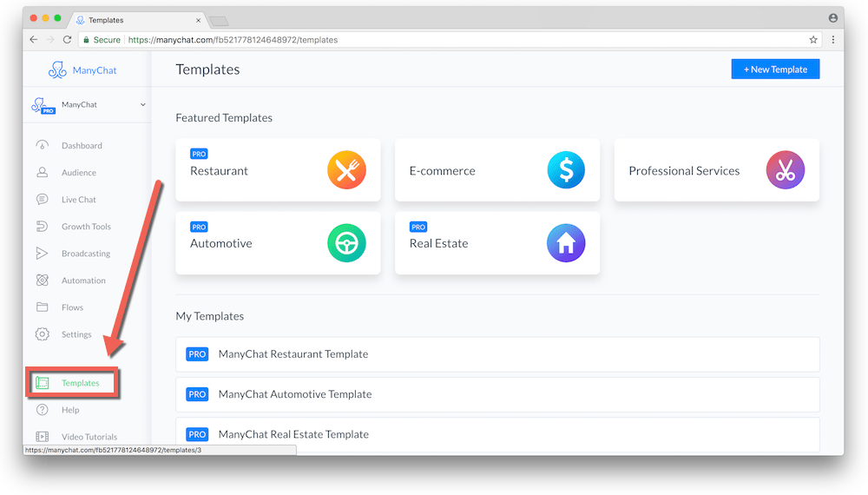
Task: Click the browser back arrow
Action: [x=34, y=40]
